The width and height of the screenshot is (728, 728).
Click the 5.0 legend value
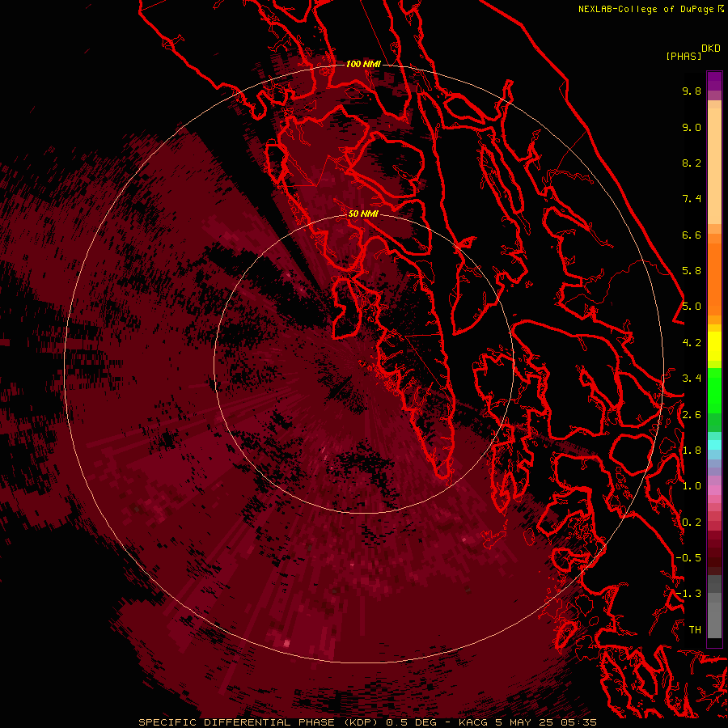692,307
